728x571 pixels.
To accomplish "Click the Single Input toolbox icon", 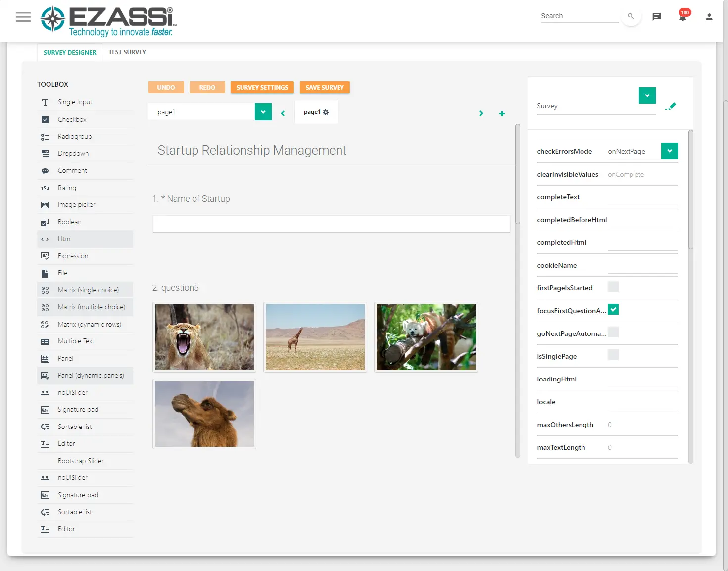I will 45,102.
